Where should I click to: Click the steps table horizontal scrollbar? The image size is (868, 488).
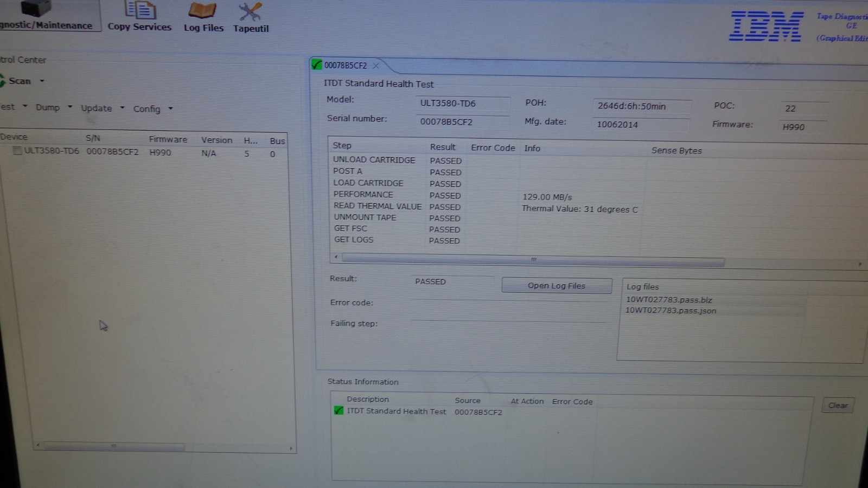pos(533,260)
